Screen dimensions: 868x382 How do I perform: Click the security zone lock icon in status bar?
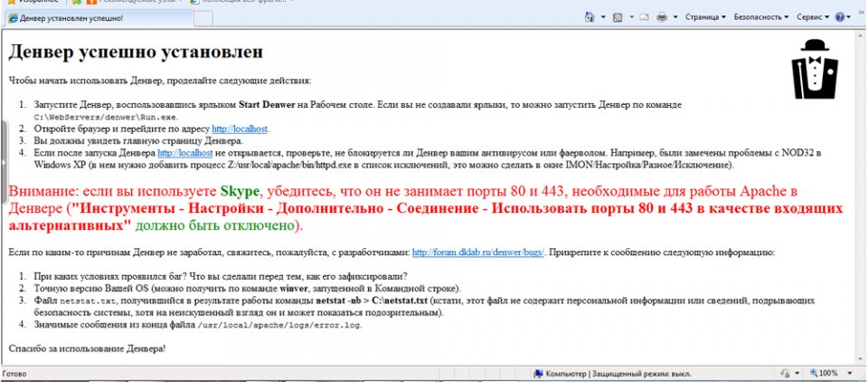click(x=785, y=373)
